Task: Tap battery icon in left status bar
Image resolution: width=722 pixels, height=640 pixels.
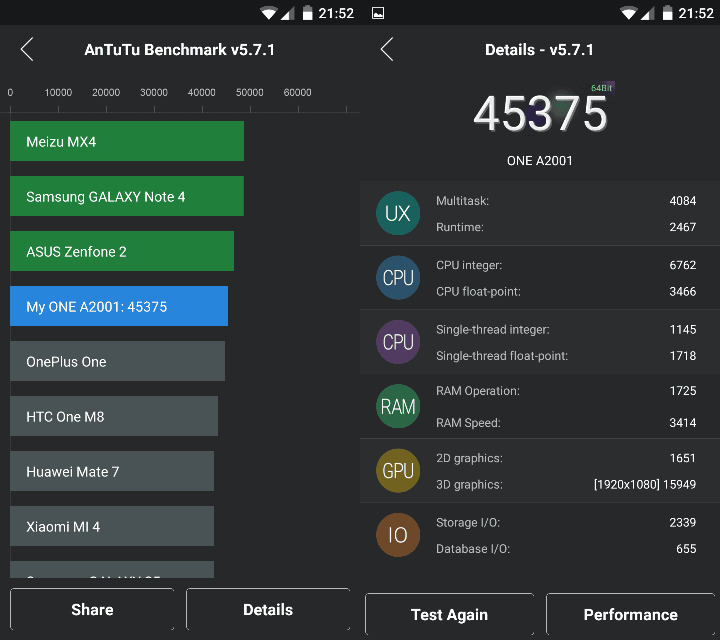Action: [308, 13]
